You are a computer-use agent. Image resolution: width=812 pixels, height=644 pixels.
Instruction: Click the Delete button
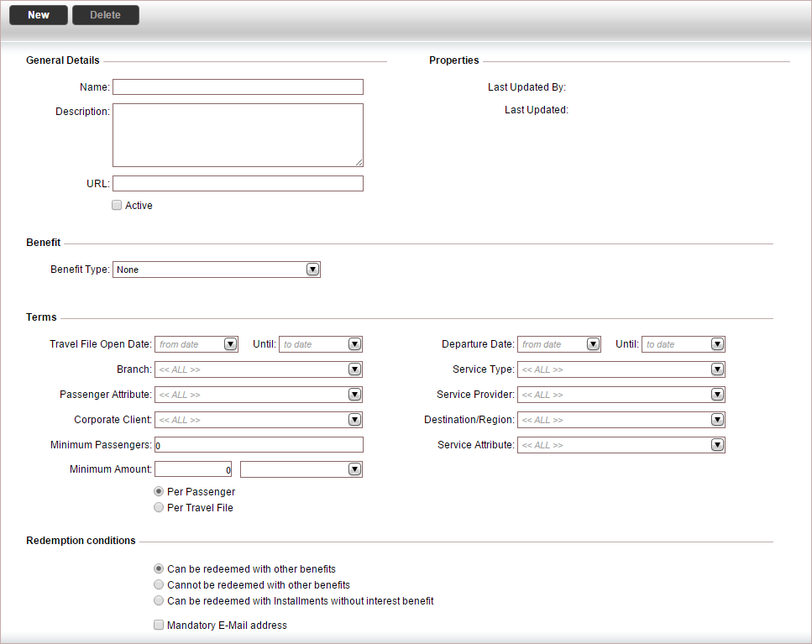(x=106, y=15)
